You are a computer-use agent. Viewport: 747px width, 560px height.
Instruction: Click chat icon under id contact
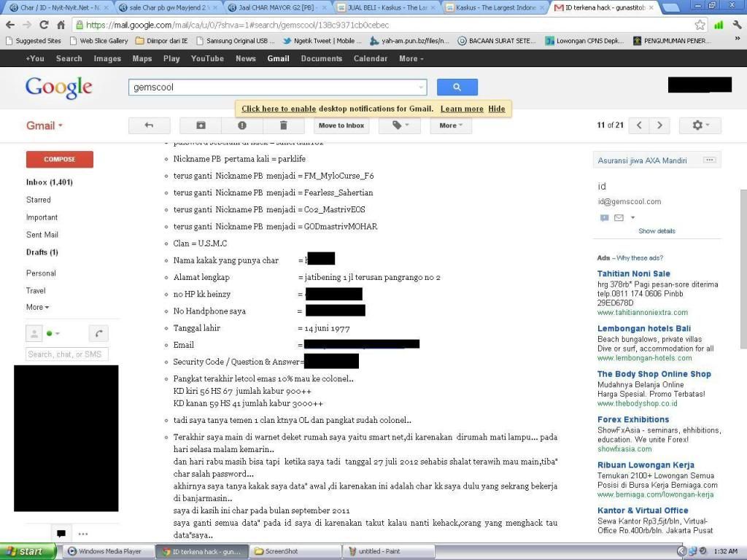(x=604, y=217)
